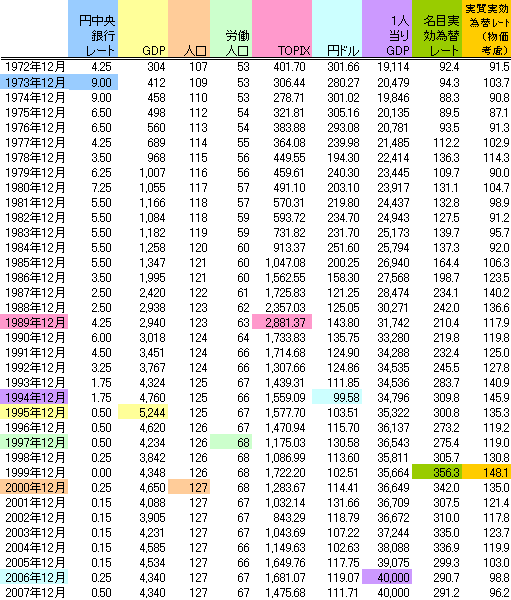Select the highlighted 148.1 real rate cell
The width and height of the screenshot is (511, 600).
pyautogui.click(x=487, y=472)
